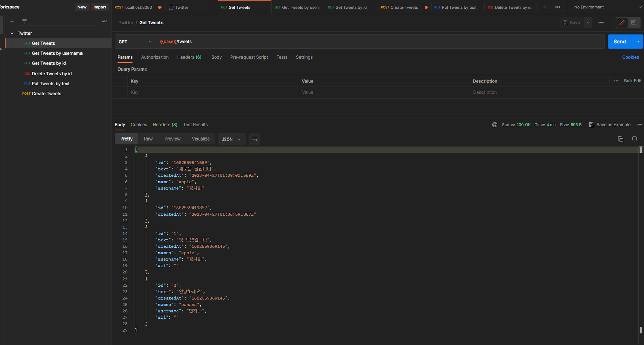The image size is (644, 345).
Task: Click the pencil edit mode icon
Action: point(622,23)
